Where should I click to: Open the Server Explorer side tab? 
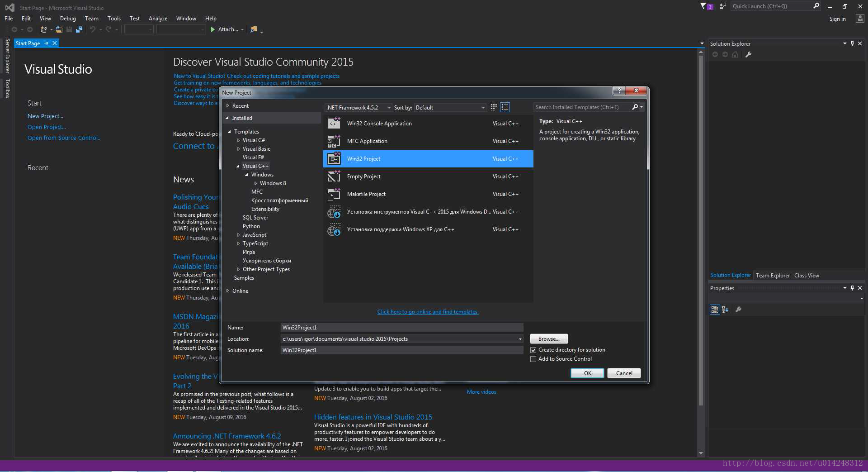(7, 56)
